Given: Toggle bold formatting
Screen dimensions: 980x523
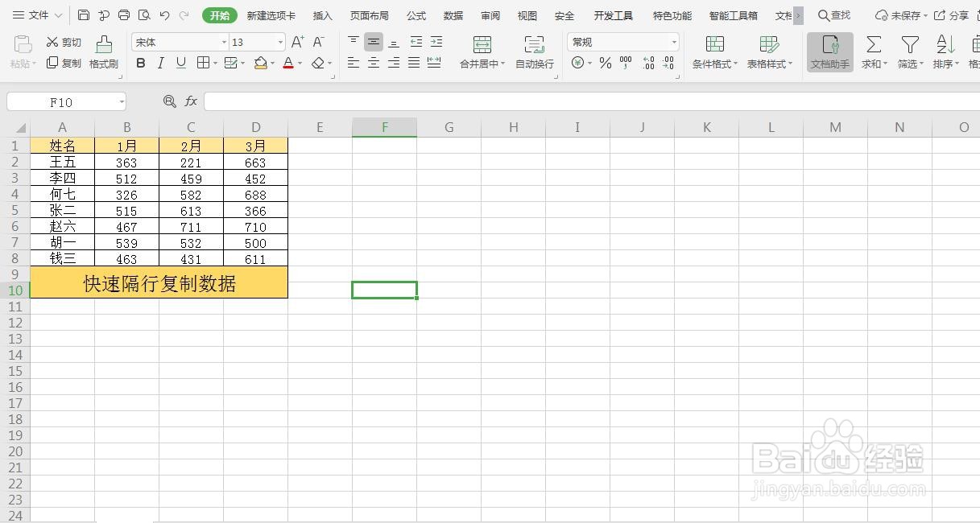Looking at the screenshot, I should (x=141, y=63).
